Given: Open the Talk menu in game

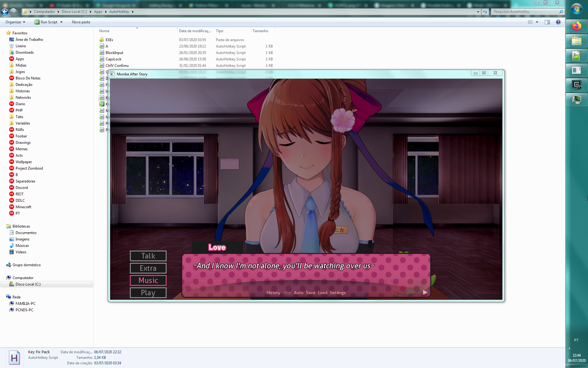Looking at the screenshot, I should click(148, 256).
